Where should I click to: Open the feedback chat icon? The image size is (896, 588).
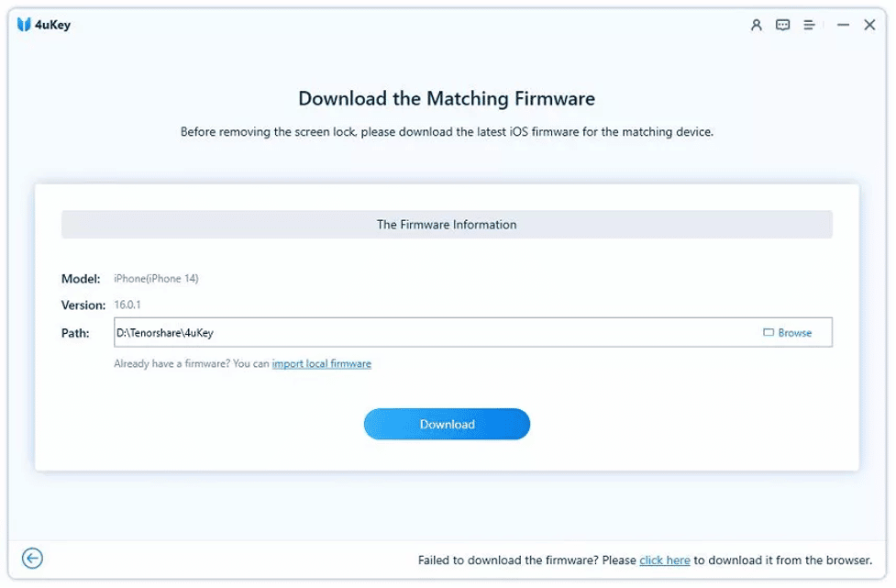point(781,25)
